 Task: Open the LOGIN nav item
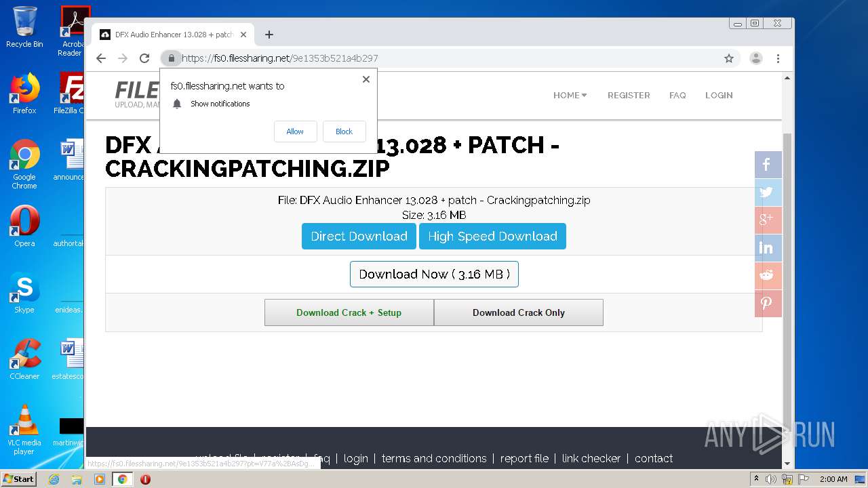pos(719,96)
